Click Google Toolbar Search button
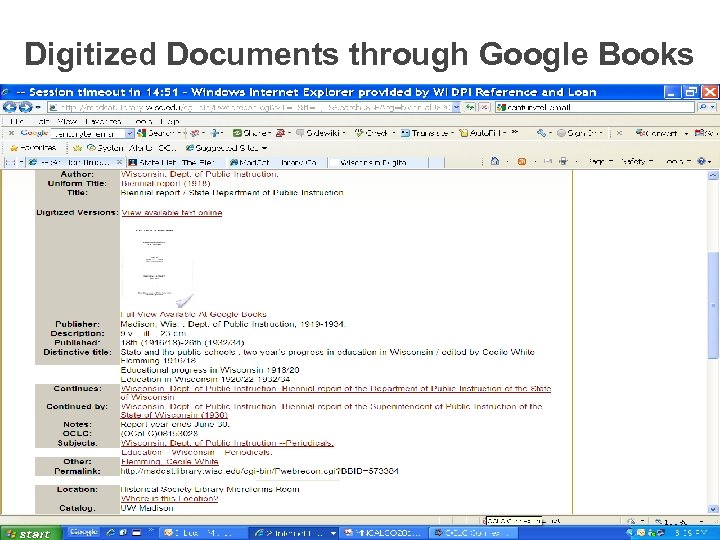 (159, 133)
